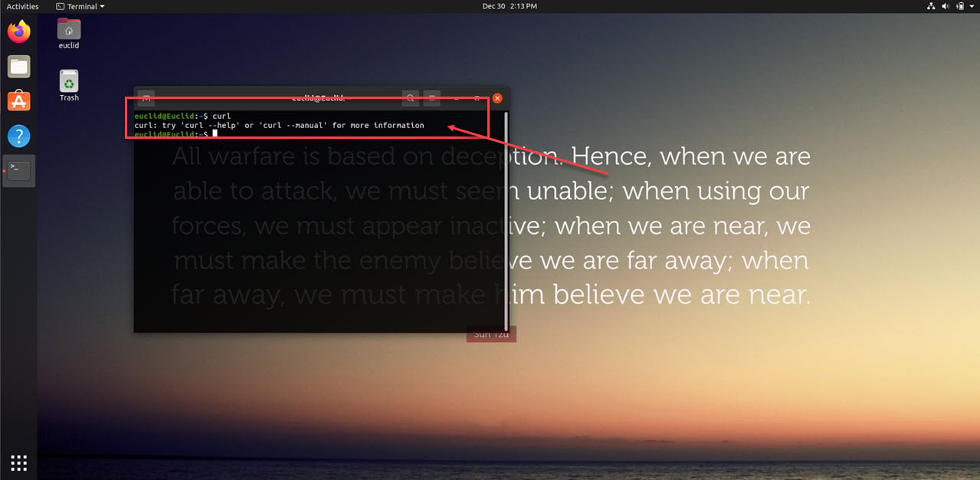Click the volume icon in the top bar
Screen dimensions: 980x480
click(946, 6)
